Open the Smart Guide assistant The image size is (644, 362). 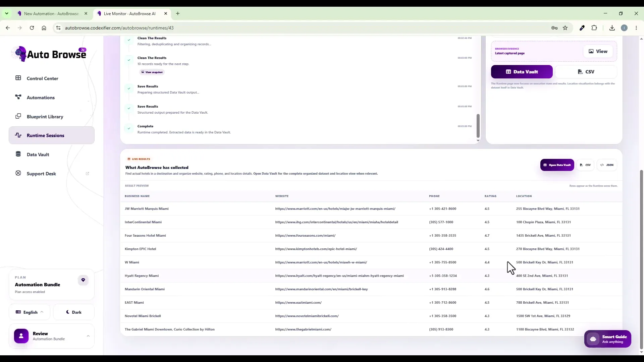point(607,339)
